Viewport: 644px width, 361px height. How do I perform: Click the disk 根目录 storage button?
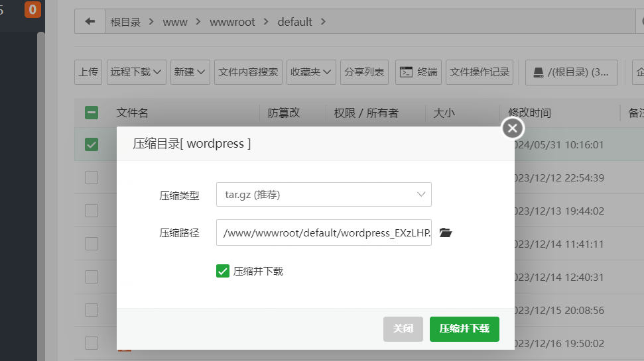coord(571,72)
